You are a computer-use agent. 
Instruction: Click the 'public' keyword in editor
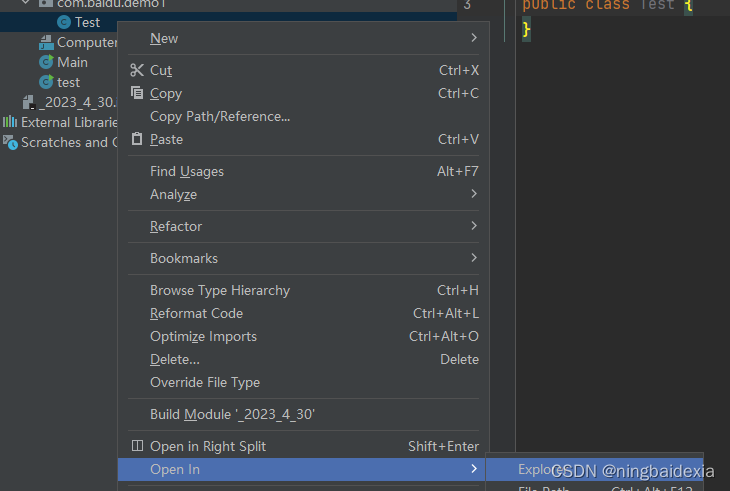point(549,5)
